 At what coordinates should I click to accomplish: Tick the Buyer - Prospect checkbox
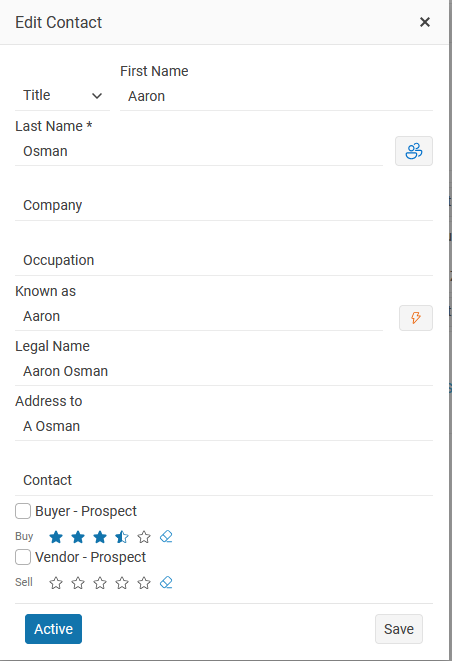23,511
